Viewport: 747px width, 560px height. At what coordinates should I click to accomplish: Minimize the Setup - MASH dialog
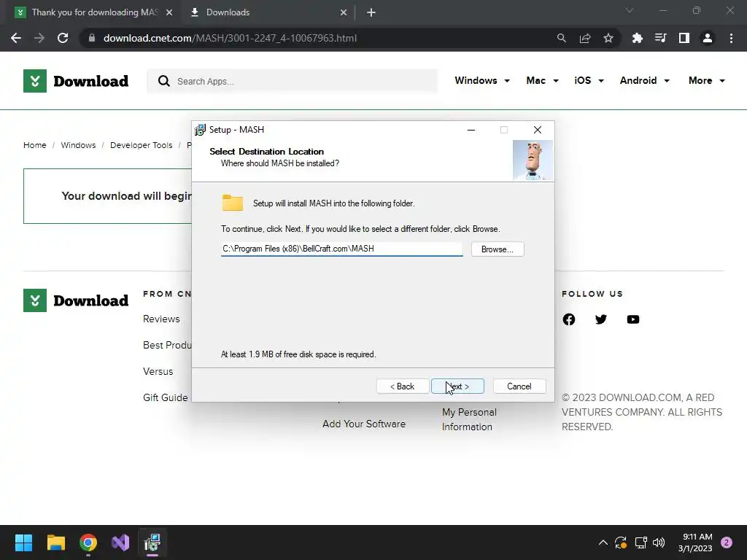pyautogui.click(x=471, y=130)
